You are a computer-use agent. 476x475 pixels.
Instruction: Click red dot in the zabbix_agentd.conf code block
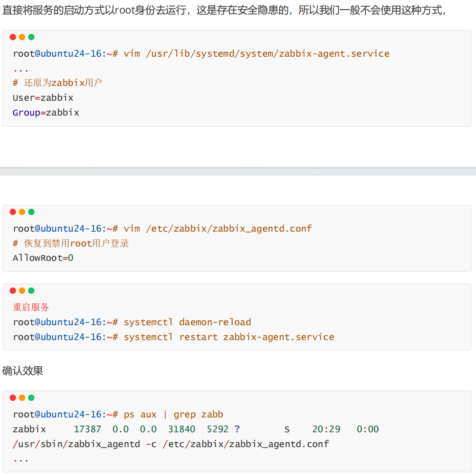(x=13, y=212)
